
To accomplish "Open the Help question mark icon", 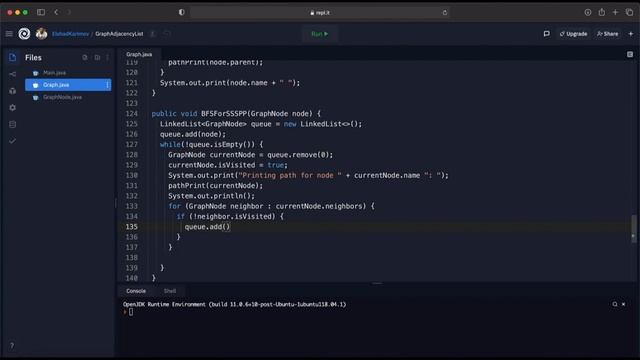I will [12, 346].
